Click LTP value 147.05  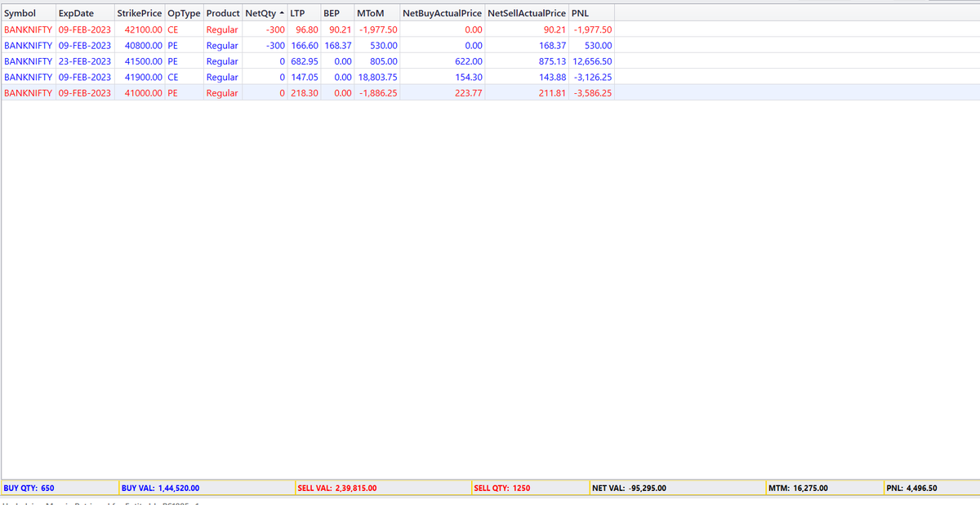pos(305,77)
